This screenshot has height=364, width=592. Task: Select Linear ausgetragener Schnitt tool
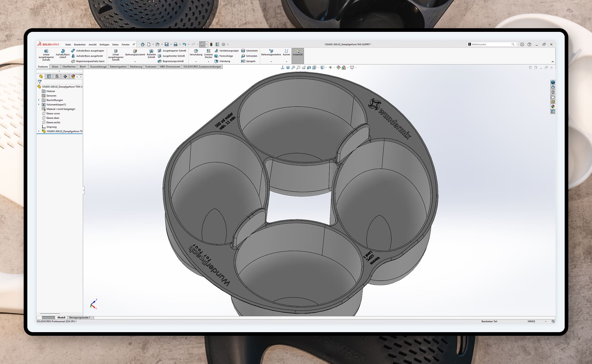[116, 55]
